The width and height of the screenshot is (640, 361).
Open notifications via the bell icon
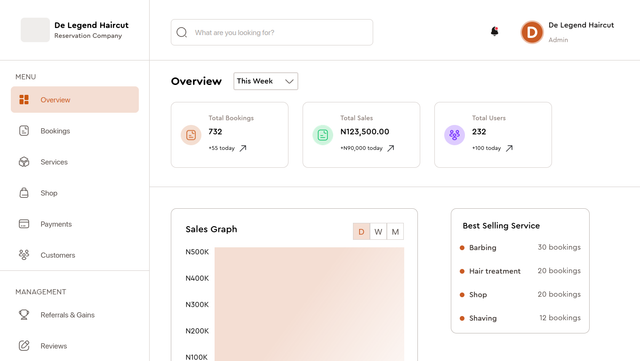tap(494, 31)
